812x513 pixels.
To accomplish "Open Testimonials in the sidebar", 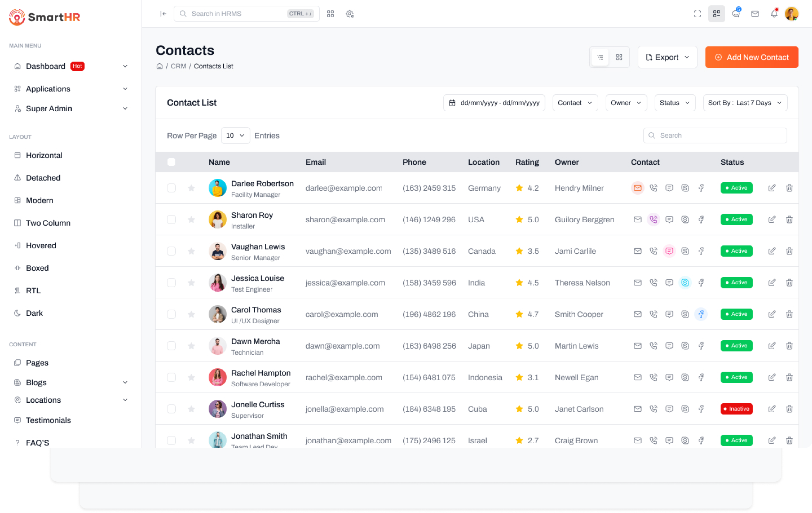I will tap(48, 420).
